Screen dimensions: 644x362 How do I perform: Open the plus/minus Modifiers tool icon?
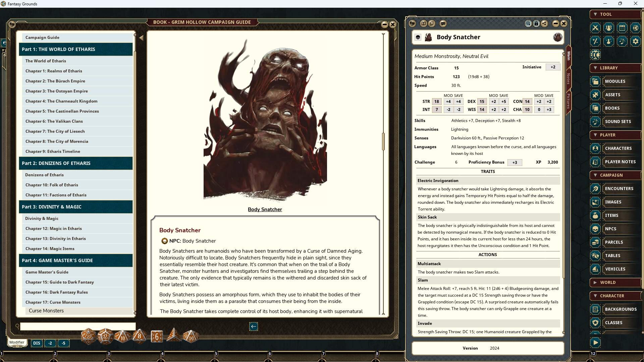coord(595,41)
